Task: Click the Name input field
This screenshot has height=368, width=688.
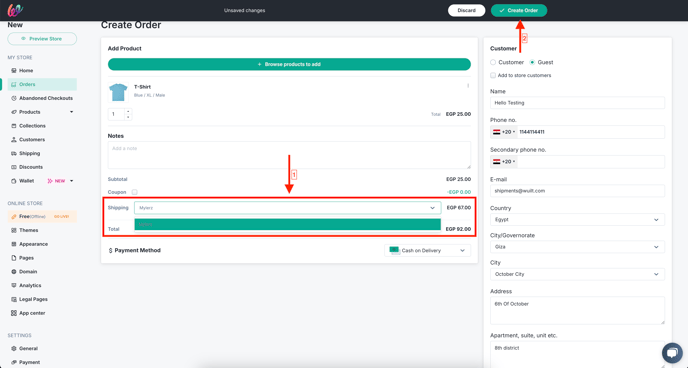Action: pos(577,103)
